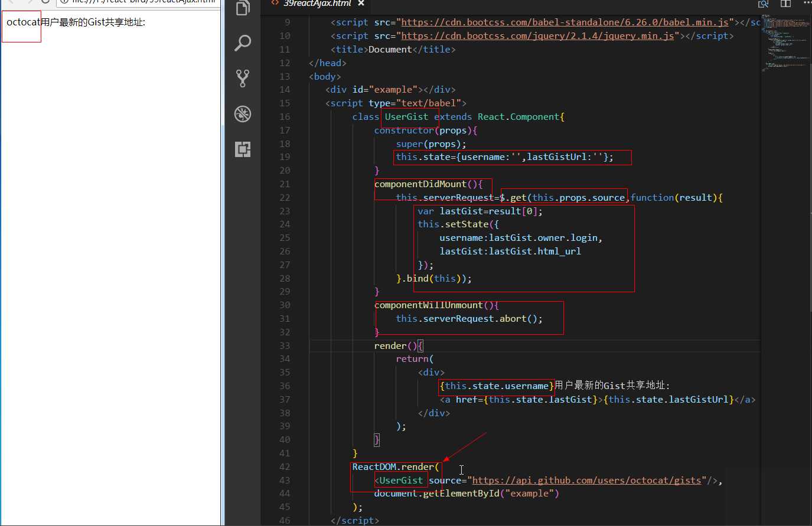Open the Explorer view in activity bar
Image resolution: width=812 pixels, height=526 pixels.
pyautogui.click(x=243, y=8)
